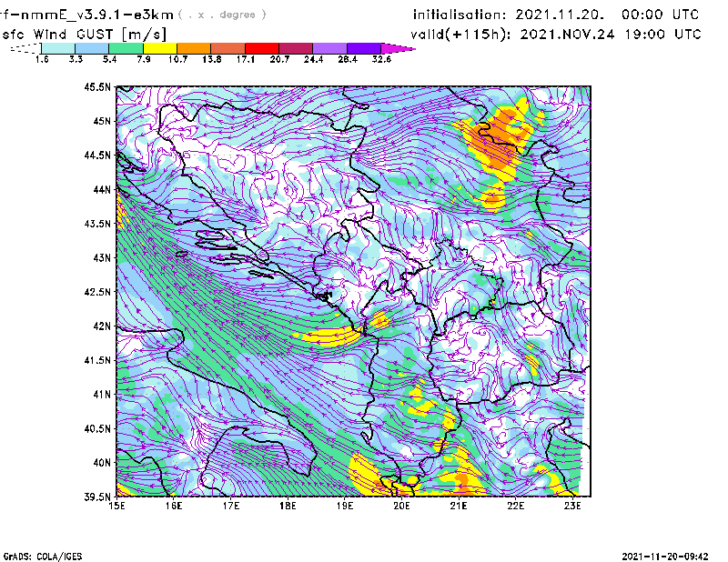Pick the bright red legend swatch

click(x=262, y=48)
